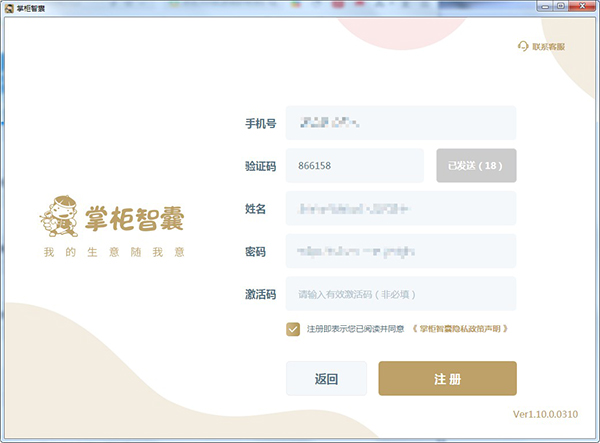Focus the 验证码 field containing 866158
The width and height of the screenshot is (600, 443).
354,166
